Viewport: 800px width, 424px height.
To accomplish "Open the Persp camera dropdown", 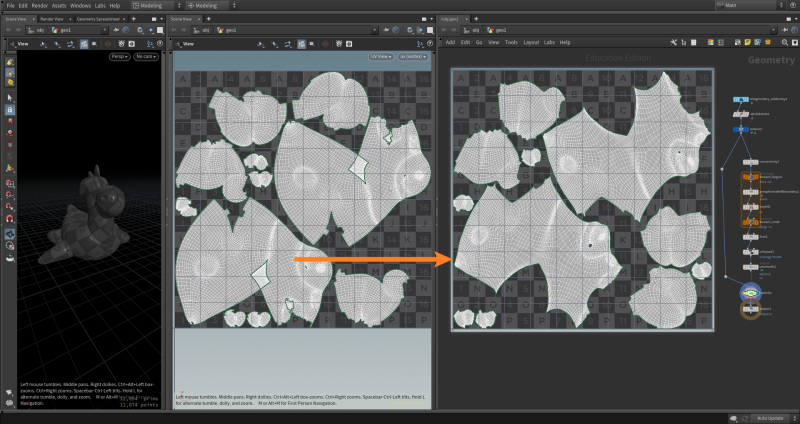I will tap(120, 56).
